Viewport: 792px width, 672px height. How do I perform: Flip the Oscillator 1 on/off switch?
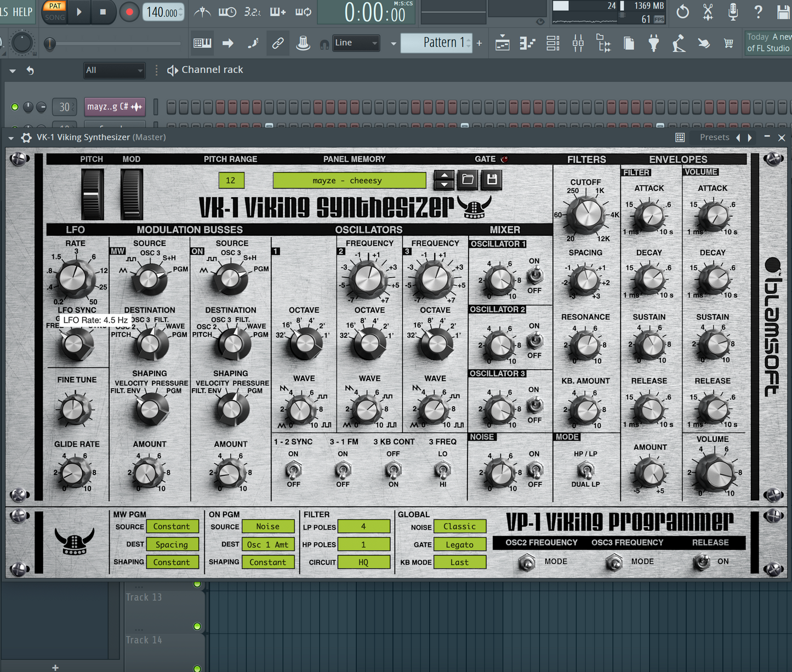pyautogui.click(x=534, y=276)
